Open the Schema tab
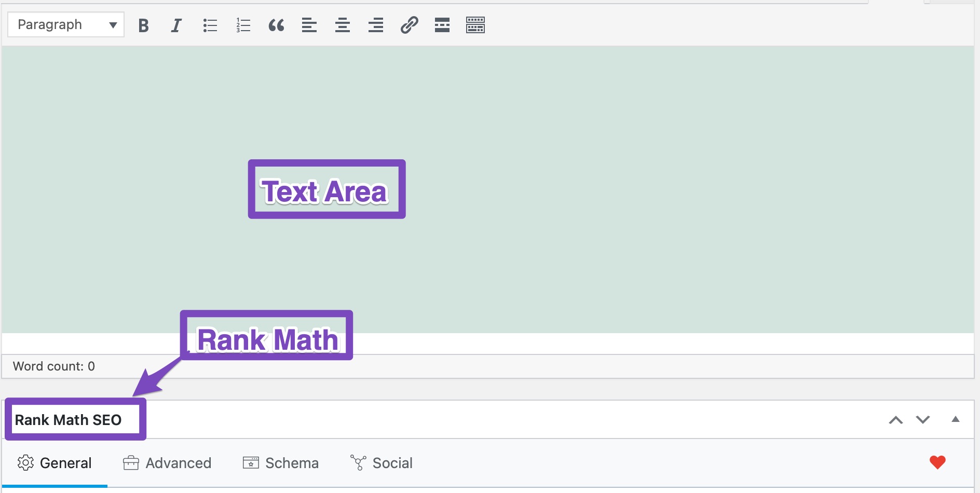980x493 pixels. click(x=281, y=463)
